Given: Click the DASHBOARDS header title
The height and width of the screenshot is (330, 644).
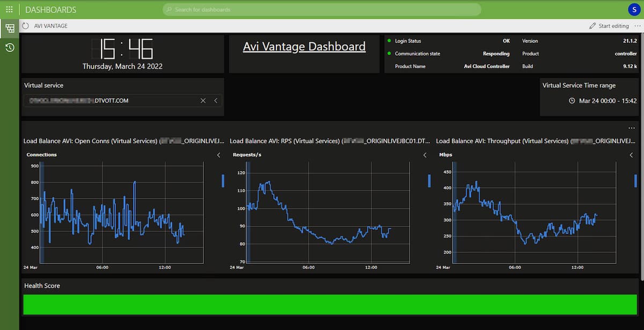Looking at the screenshot, I should click(x=50, y=10).
